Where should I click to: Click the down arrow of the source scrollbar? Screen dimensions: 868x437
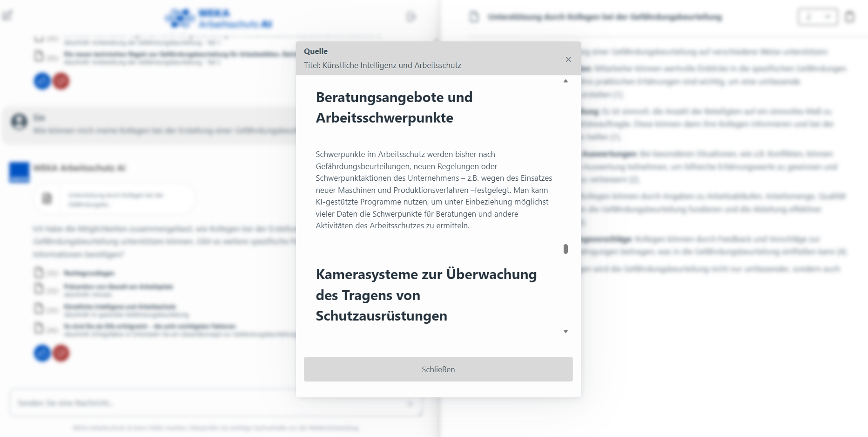pyautogui.click(x=566, y=332)
